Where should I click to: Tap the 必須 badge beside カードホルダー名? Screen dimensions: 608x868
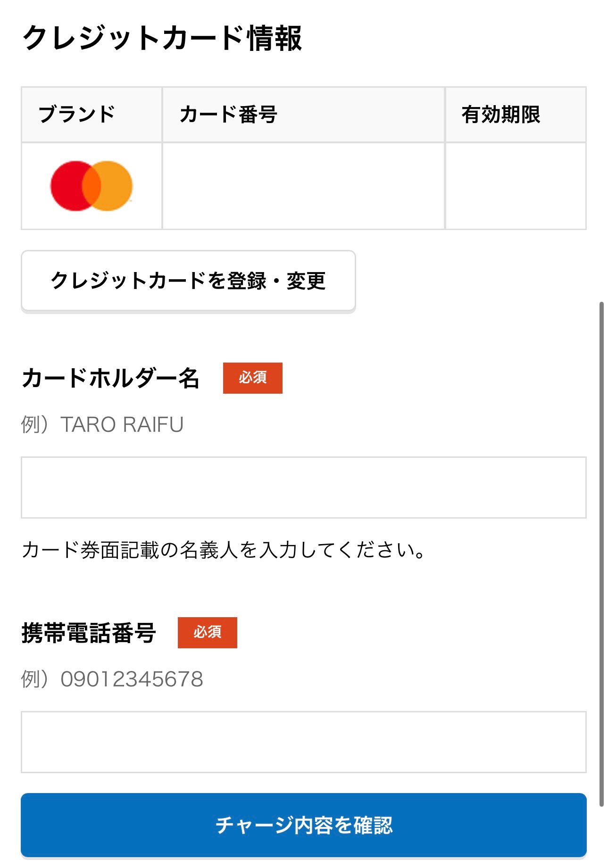point(252,378)
